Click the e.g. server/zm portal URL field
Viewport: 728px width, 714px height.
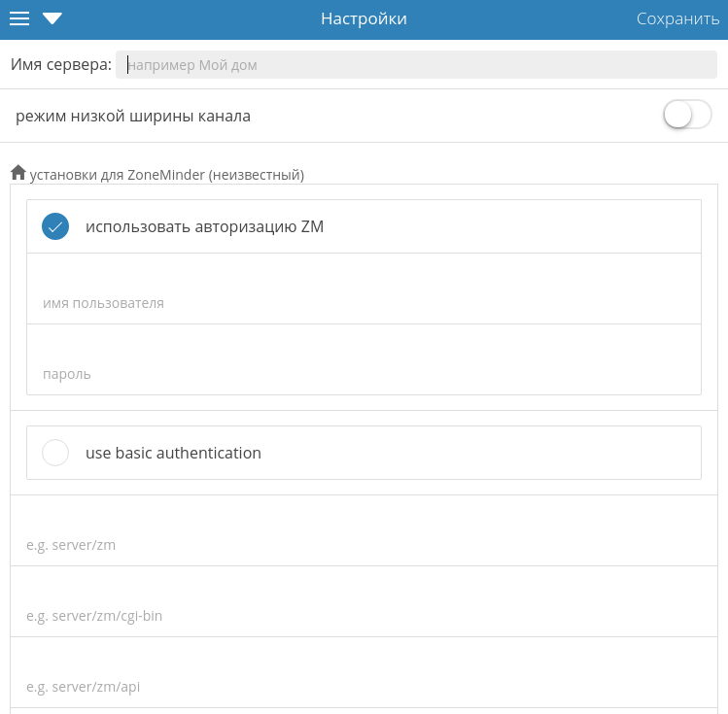(364, 530)
